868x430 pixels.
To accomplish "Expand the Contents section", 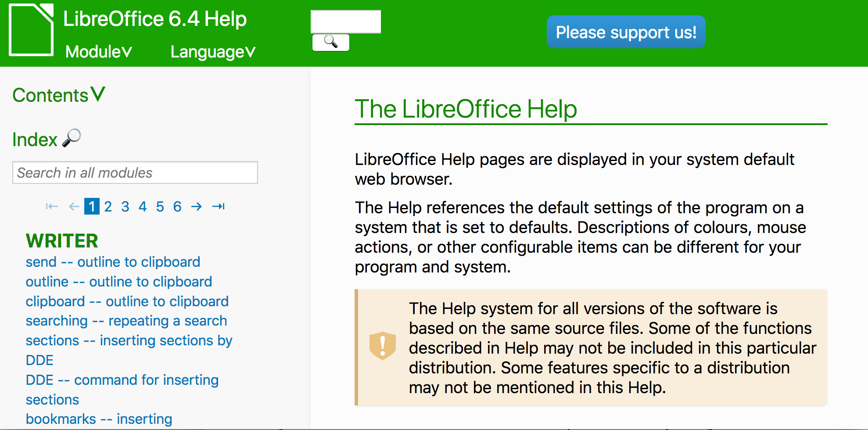I will coord(59,95).
